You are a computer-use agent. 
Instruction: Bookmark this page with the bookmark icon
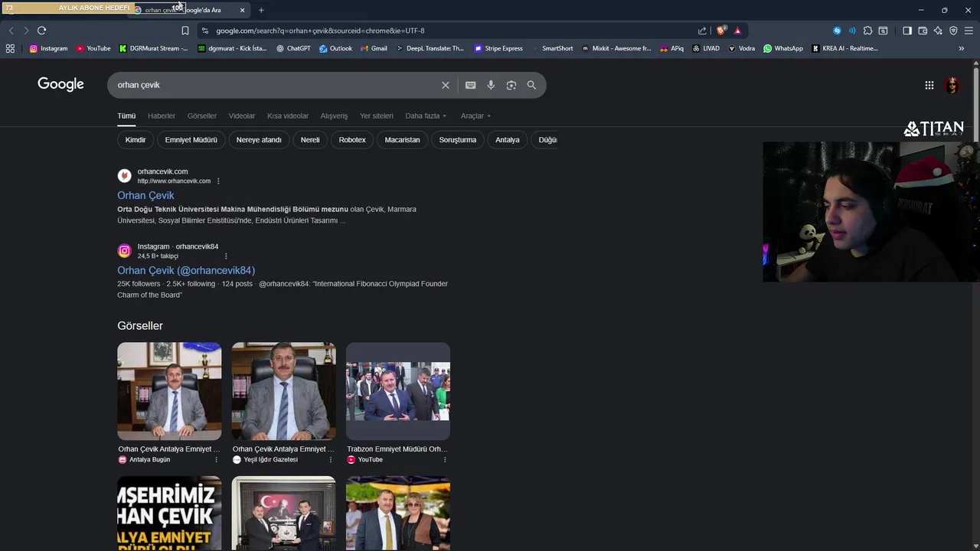coord(185,31)
